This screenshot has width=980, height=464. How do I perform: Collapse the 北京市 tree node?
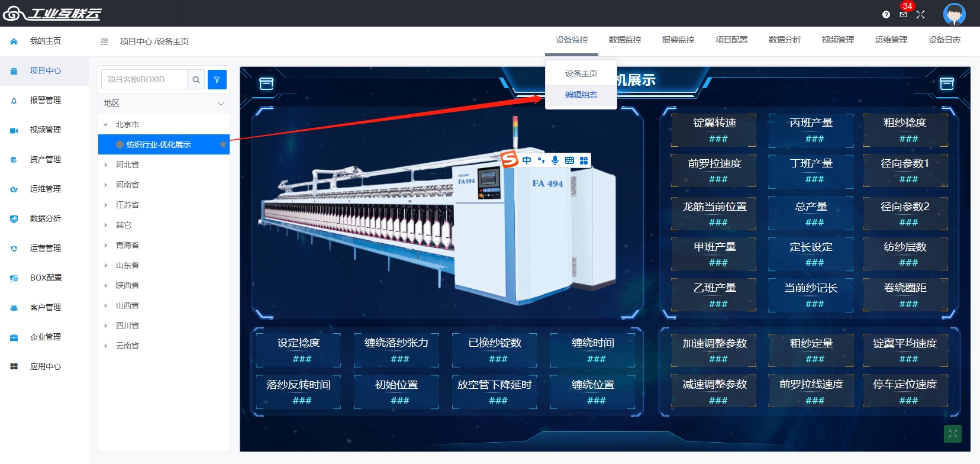click(x=106, y=125)
